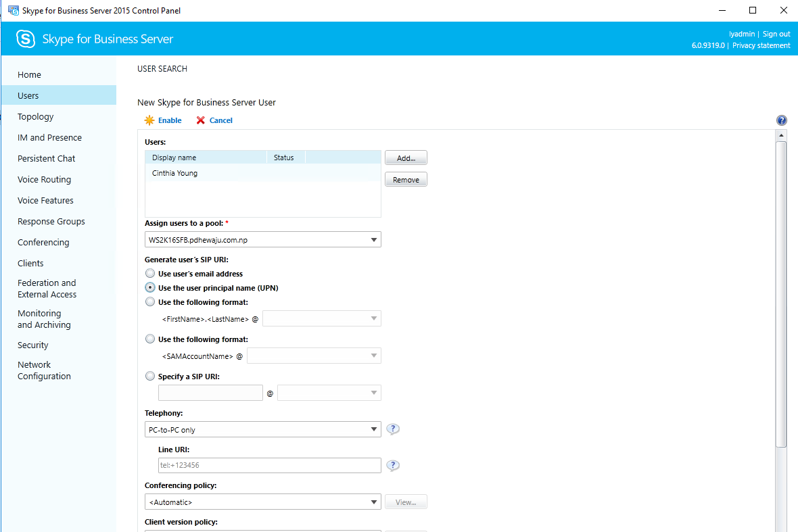Open the Privacy statement link
This screenshot has height=532, width=798.
pyautogui.click(x=761, y=45)
